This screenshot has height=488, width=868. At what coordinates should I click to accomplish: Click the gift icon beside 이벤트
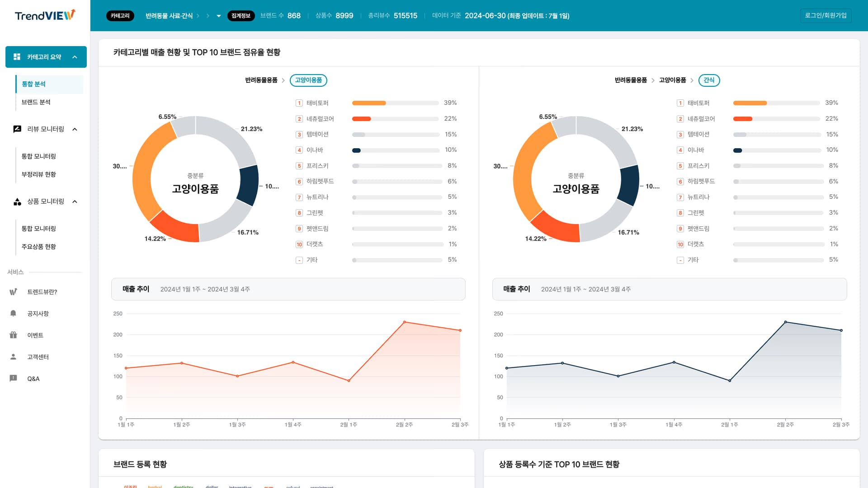(13, 335)
